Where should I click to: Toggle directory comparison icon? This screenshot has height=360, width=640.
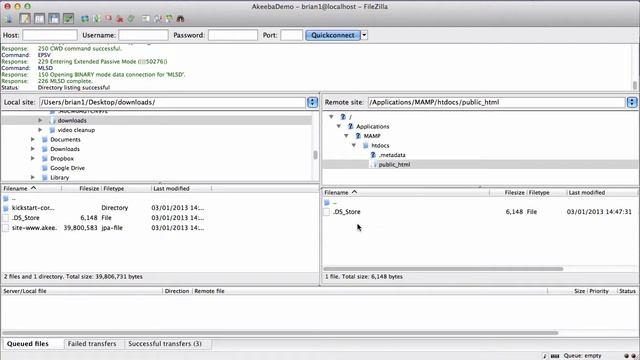(x=158, y=19)
